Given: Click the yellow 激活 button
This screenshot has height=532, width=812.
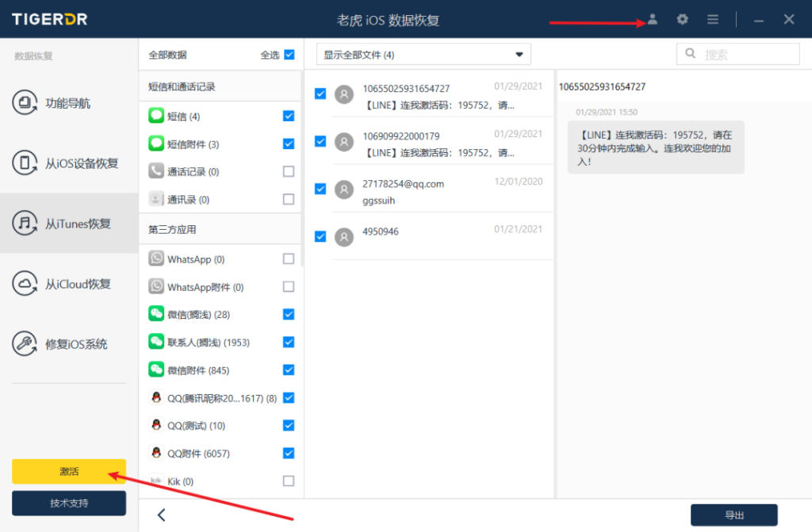Looking at the screenshot, I should coord(69,472).
